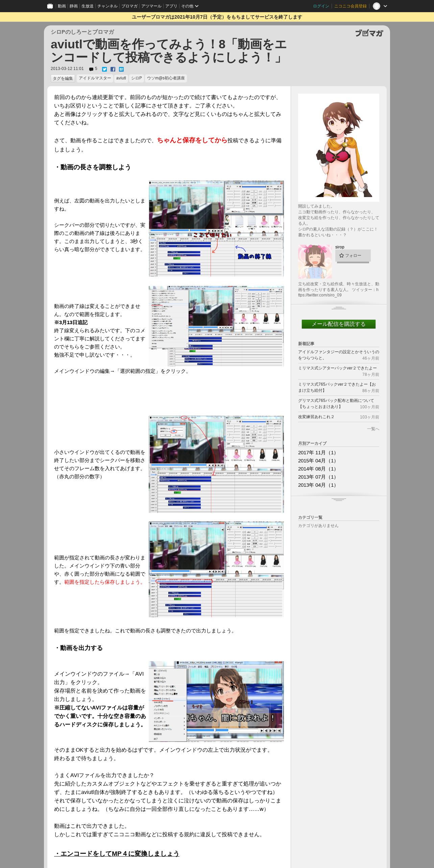Click メール配信を購読する button
Viewport: 434px width, 868px height.
pyautogui.click(x=338, y=324)
